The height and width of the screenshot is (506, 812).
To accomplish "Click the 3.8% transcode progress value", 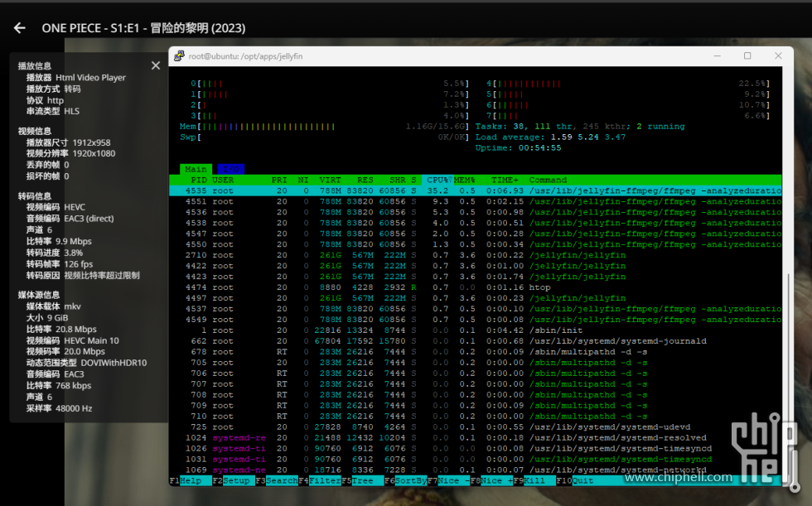I will tap(73, 253).
